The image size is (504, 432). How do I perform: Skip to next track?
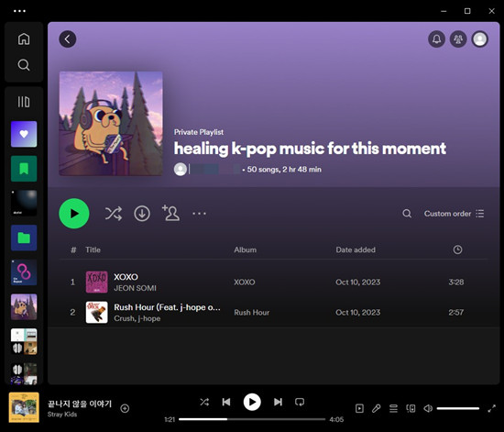click(278, 402)
